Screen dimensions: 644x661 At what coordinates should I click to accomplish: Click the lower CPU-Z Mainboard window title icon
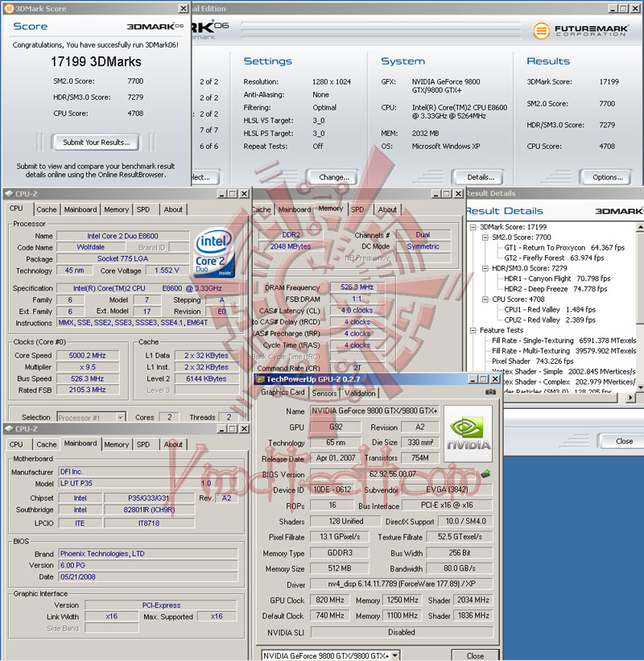(9, 428)
